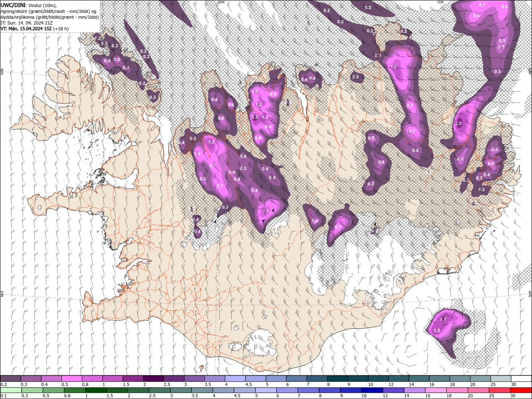Pick the rain legend swatch starting at 8
Screen dimensions: 532x399
coord(329,390)
